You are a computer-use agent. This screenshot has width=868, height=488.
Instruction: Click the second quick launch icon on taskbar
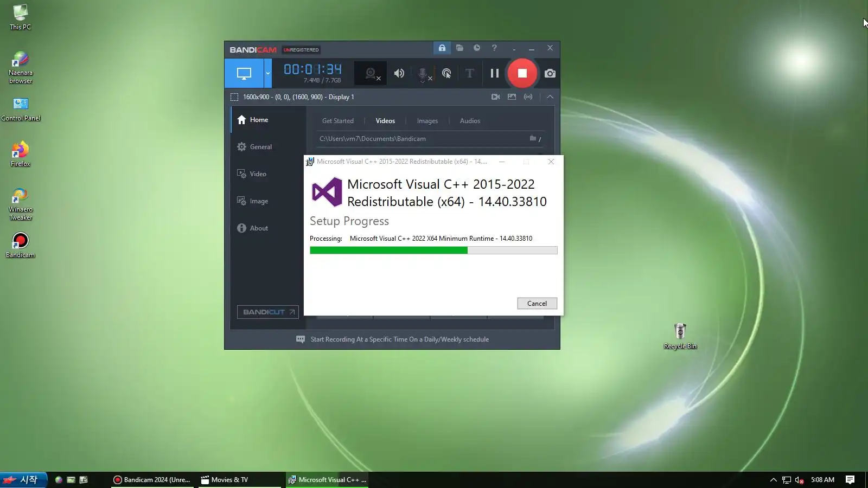click(71, 480)
